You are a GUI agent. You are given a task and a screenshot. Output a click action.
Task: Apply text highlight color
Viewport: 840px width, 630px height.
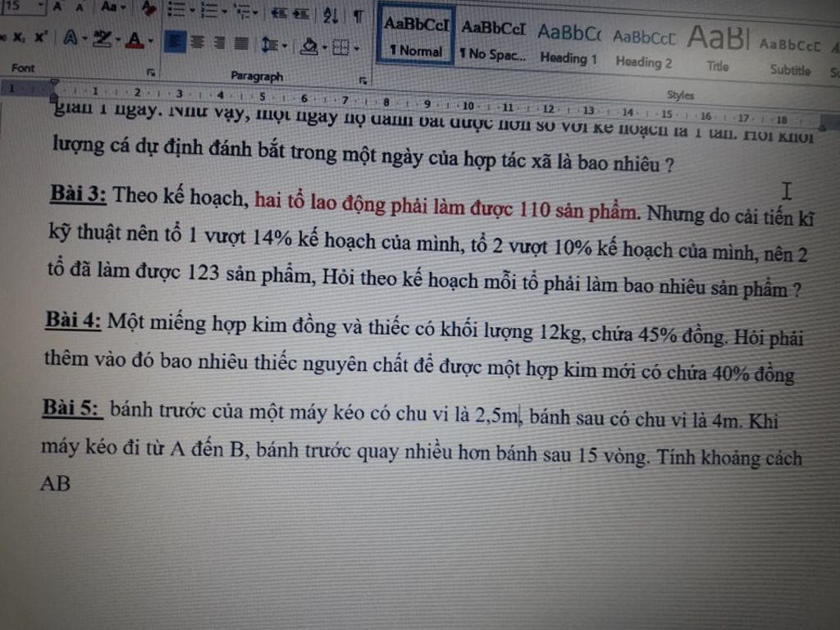(102, 39)
